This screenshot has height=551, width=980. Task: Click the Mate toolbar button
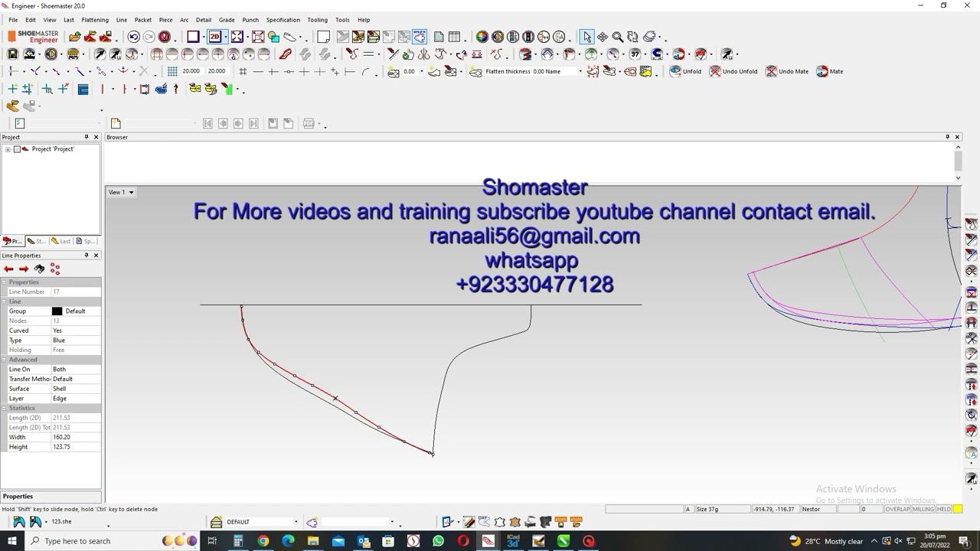pos(829,71)
